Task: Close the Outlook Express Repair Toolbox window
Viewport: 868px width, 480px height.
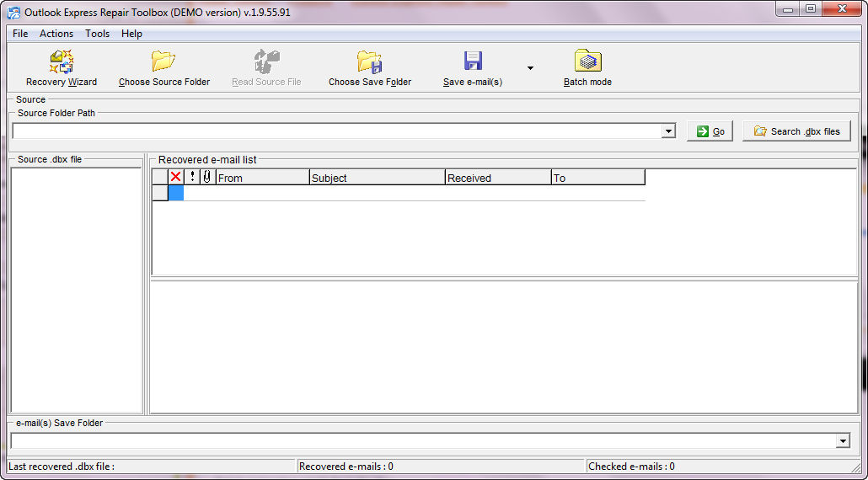Action: (843, 9)
